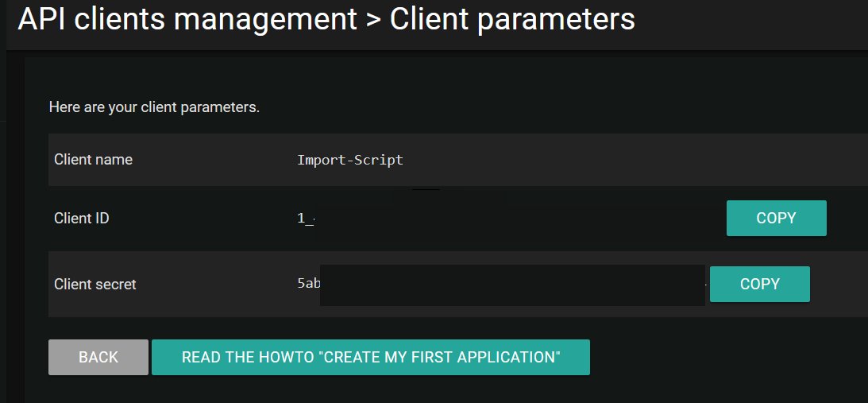Select the Import-Script client name value
The height and width of the screenshot is (403, 868).
point(349,160)
